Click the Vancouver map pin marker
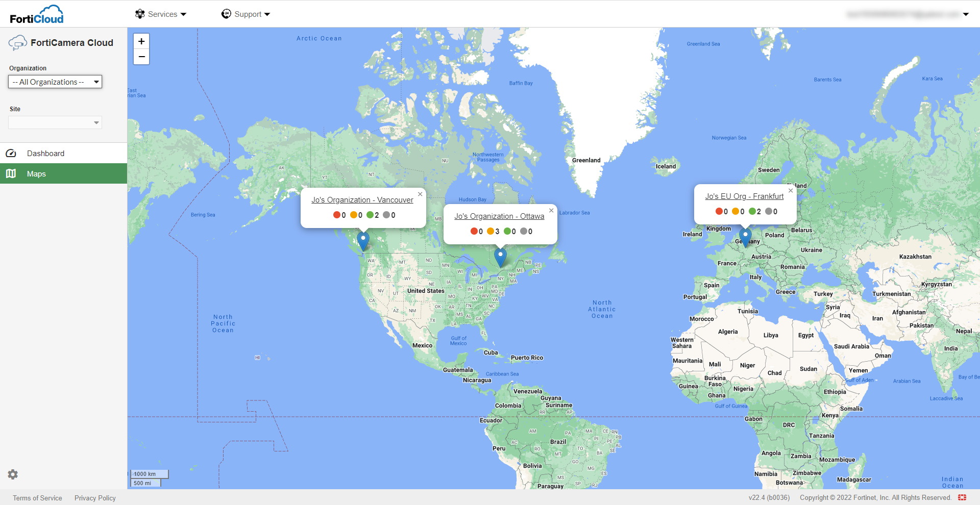Image resolution: width=980 pixels, height=505 pixels. click(x=363, y=241)
